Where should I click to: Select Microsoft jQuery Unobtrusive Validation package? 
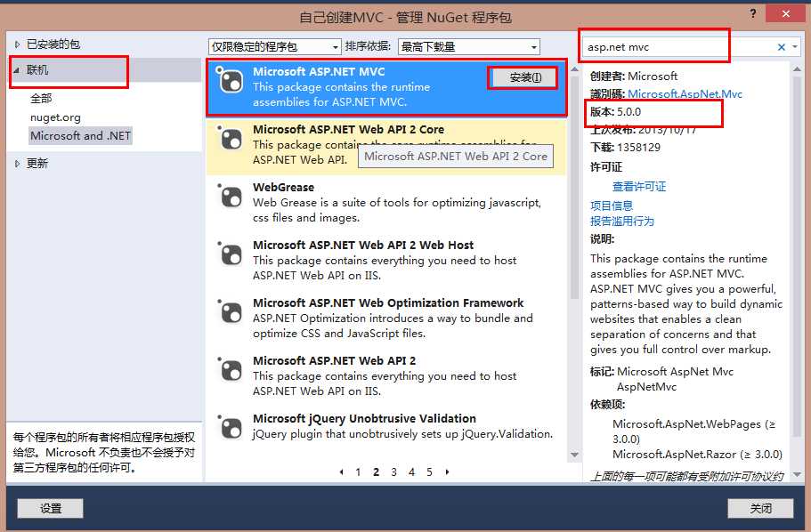(386, 427)
